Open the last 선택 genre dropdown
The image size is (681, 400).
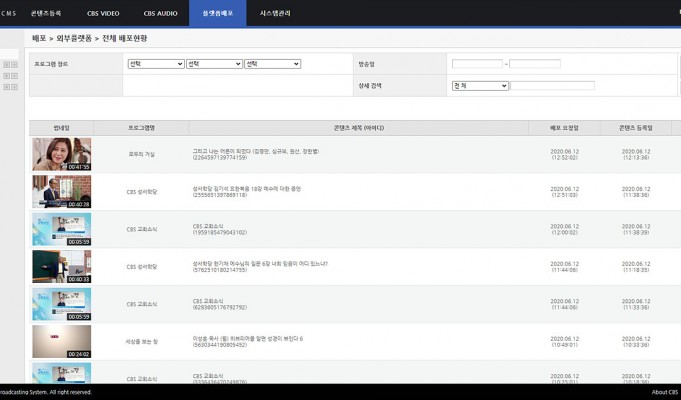click(272, 64)
